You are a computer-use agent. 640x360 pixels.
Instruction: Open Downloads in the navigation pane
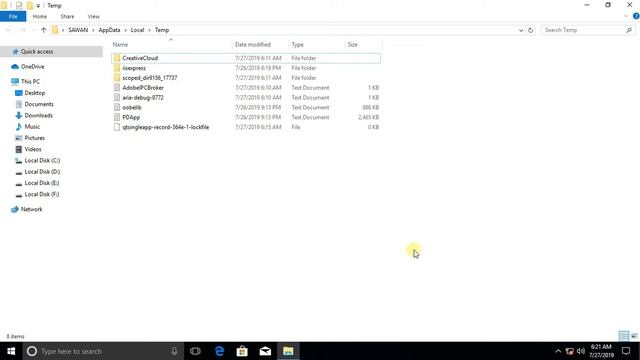pos(38,116)
